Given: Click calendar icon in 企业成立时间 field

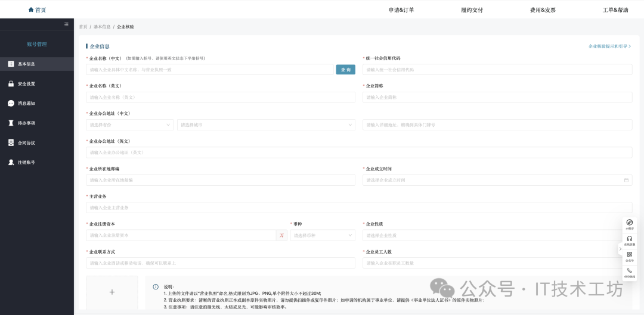Looking at the screenshot, I should 626,180.
